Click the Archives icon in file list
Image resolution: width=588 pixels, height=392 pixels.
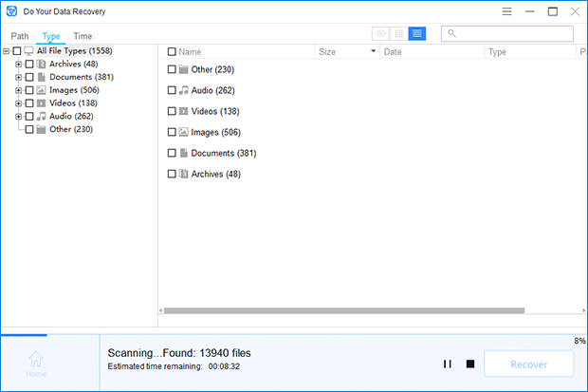point(183,174)
